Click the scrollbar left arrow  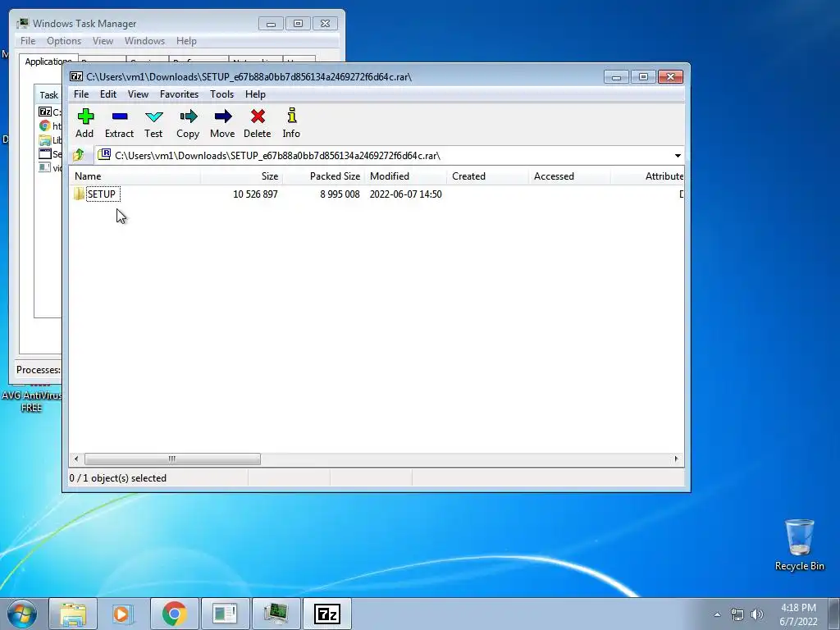pos(76,459)
